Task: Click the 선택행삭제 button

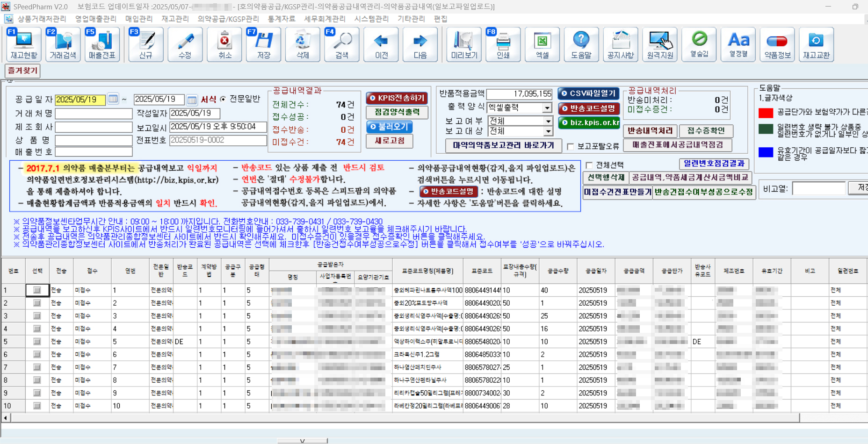Action: [x=606, y=178]
